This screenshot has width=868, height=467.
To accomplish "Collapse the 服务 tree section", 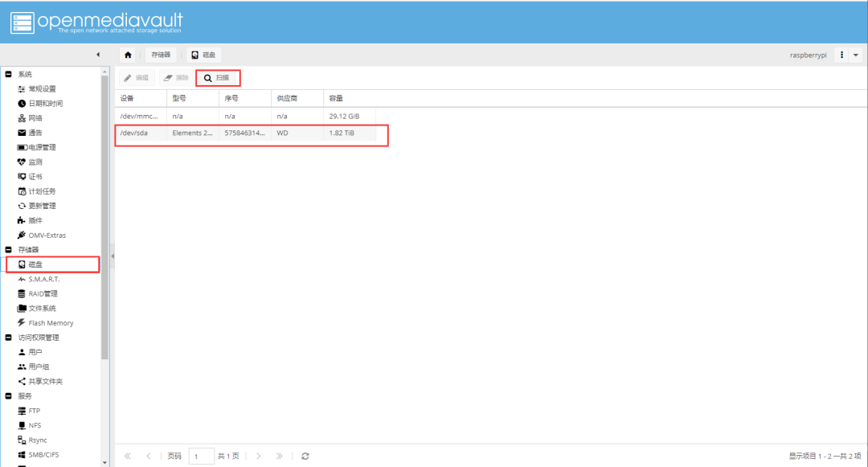I will pyautogui.click(x=8, y=396).
